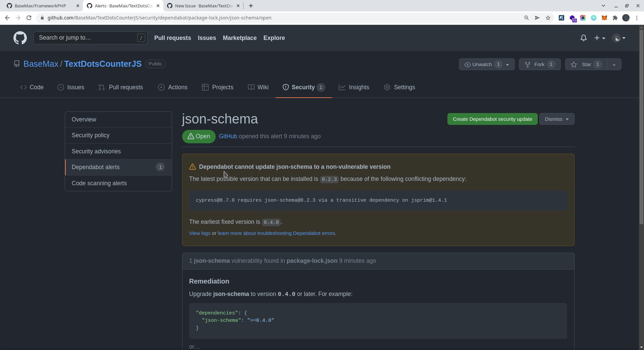
Task: Select Overview in the security sidebar
Action: 118,119
